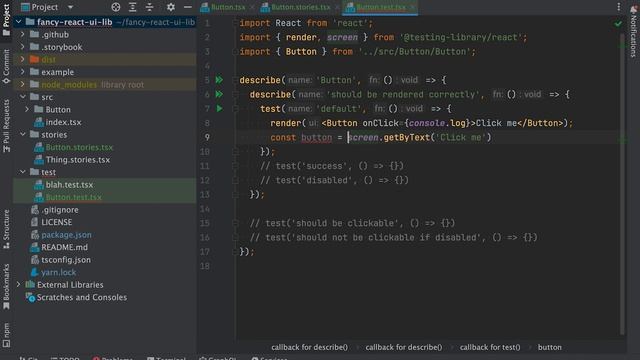Collapse the stories folder
The height and width of the screenshot is (360, 640).
click(x=23, y=134)
